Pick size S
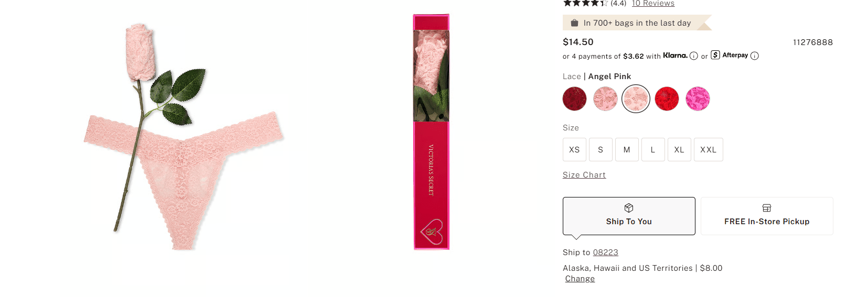Image resolution: width=868 pixels, height=297 pixels. (x=601, y=150)
